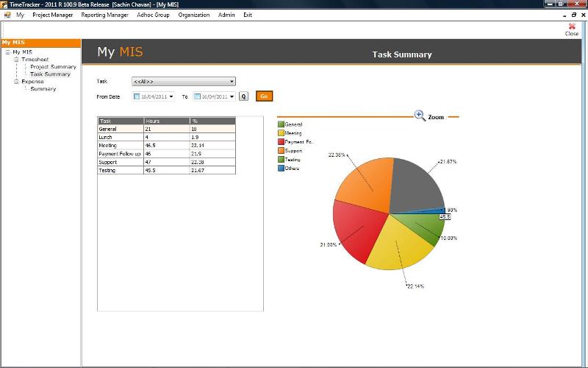Screen dimensions: 588x368
Task: Collapse the Timesheet tree node
Action: pyautogui.click(x=16, y=60)
